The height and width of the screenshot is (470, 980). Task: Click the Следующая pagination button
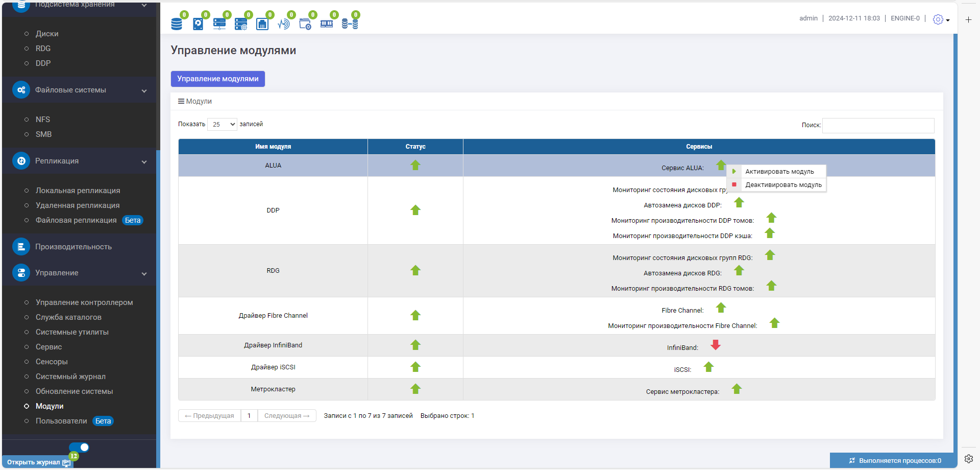287,416
